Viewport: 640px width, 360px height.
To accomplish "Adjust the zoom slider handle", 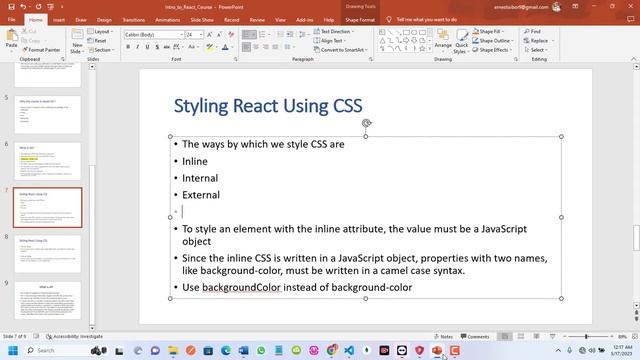I will 586,336.
